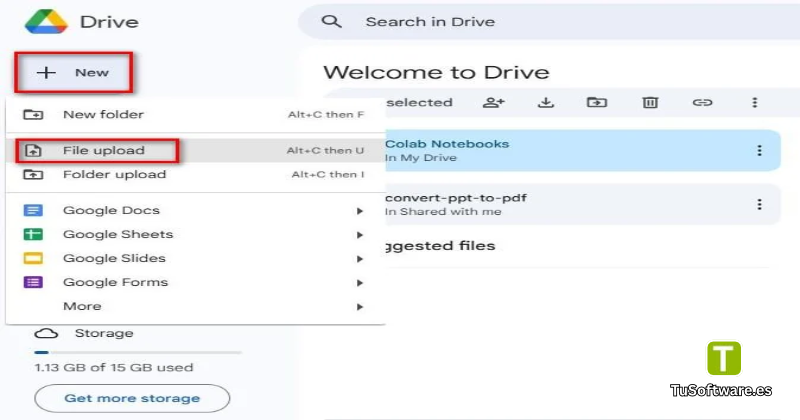Open Google Forms menu entry
This screenshot has width=800, height=420.
pyautogui.click(x=195, y=282)
